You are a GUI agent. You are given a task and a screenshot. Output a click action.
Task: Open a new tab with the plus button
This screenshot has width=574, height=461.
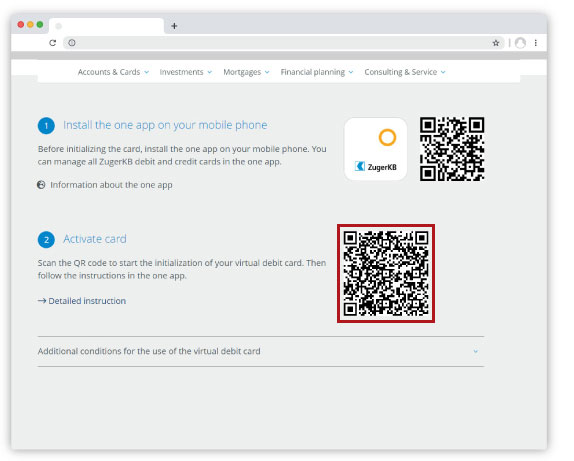point(174,26)
